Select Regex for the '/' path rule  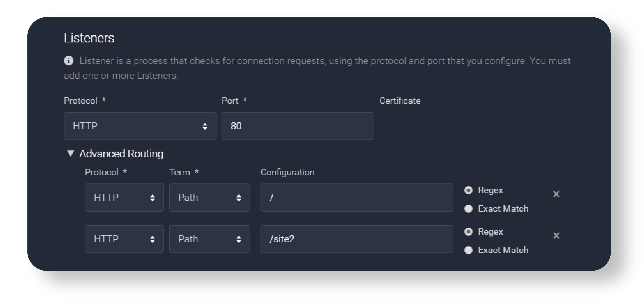(468, 190)
